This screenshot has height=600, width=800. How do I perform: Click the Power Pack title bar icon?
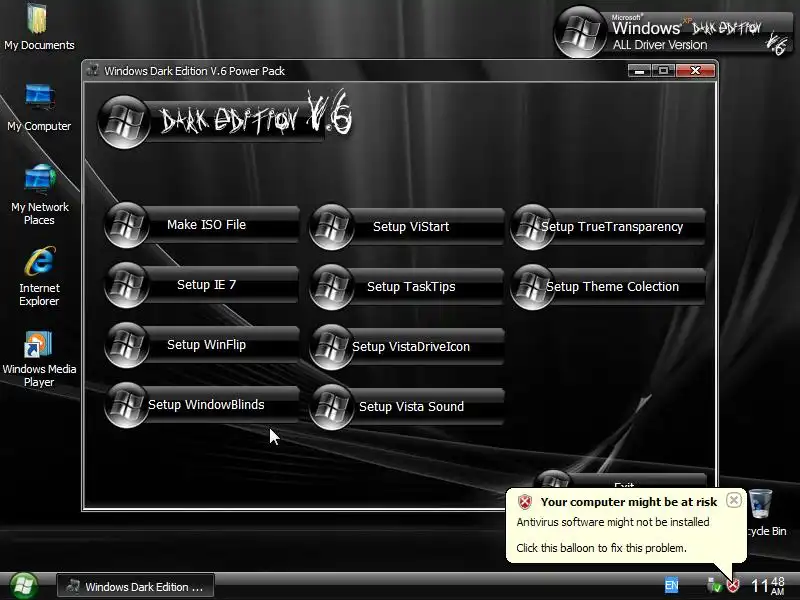93,70
